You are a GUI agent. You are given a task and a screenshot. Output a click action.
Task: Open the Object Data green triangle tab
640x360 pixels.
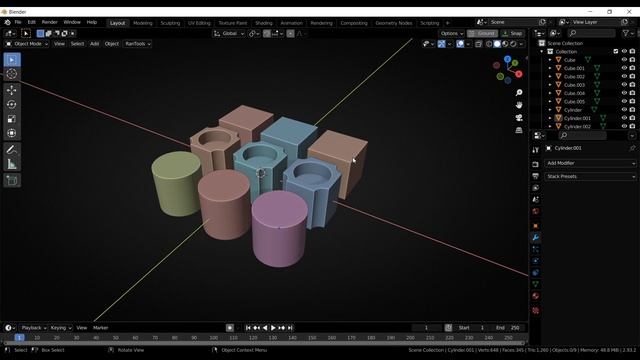pos(536,284)
